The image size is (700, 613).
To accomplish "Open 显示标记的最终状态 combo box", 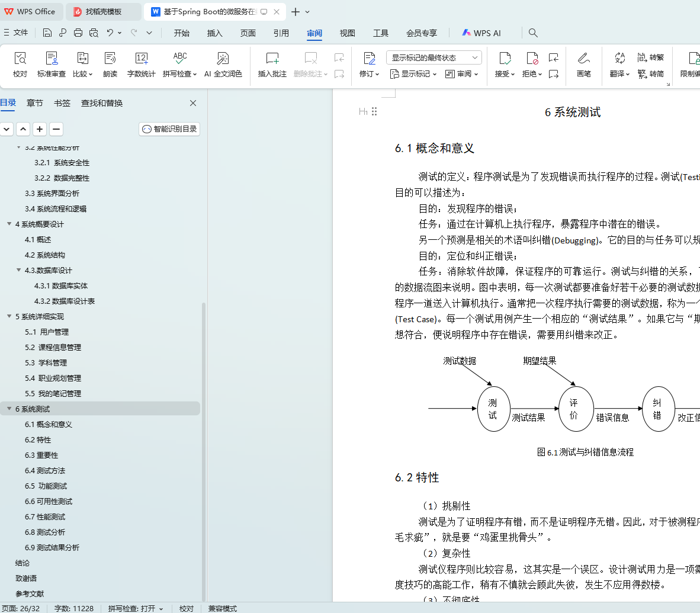I will 434,57.
